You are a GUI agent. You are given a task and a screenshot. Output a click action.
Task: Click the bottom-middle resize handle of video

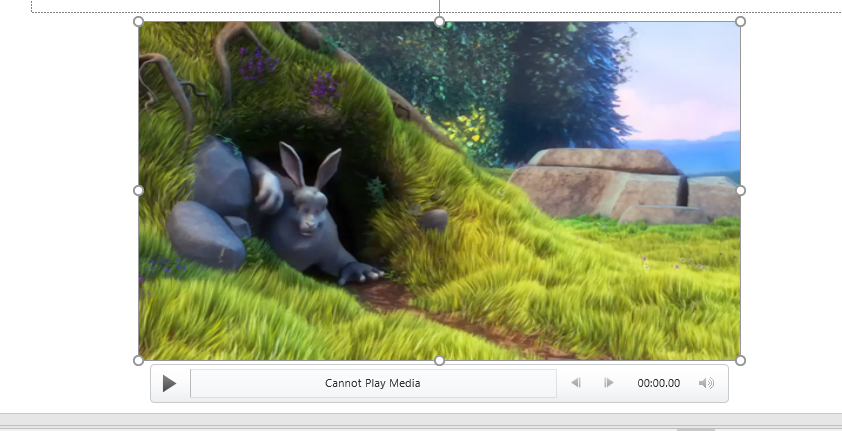pyautogui.click(x=439, y=361)
